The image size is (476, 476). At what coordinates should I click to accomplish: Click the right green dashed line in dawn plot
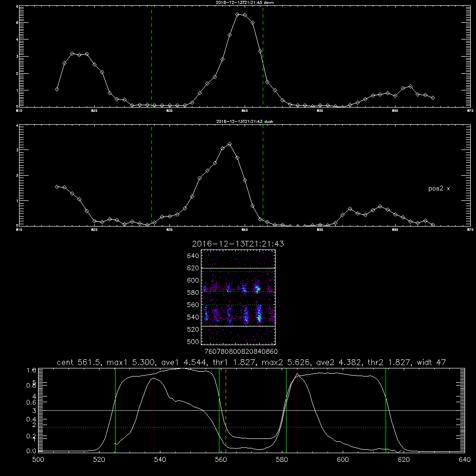coord(263,57)
